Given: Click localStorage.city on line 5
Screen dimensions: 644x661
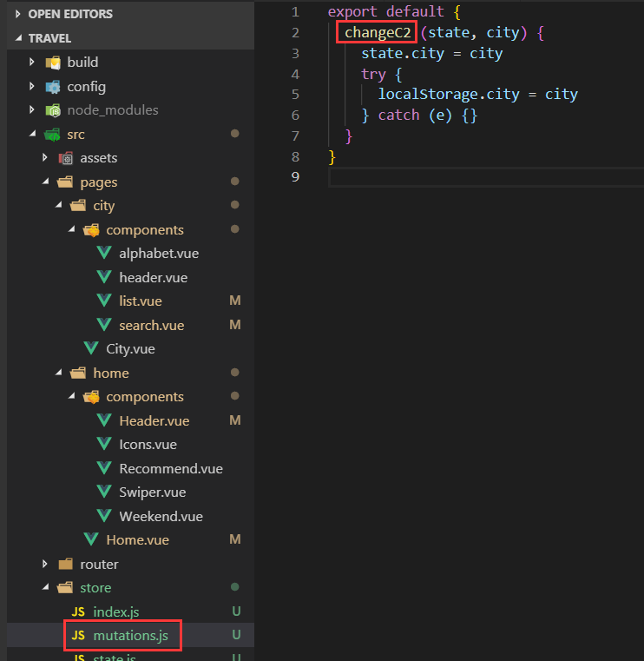Looking at the screenshot, I should 449,94.
